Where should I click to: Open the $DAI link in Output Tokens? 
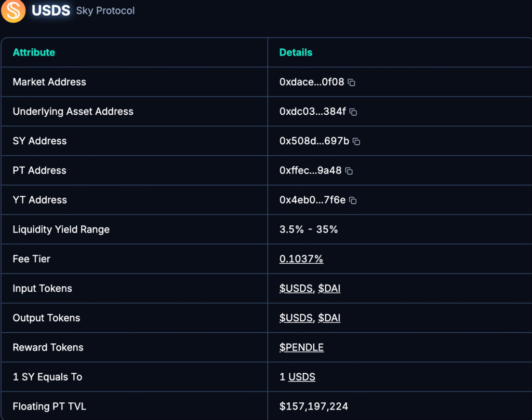(329, 318)
